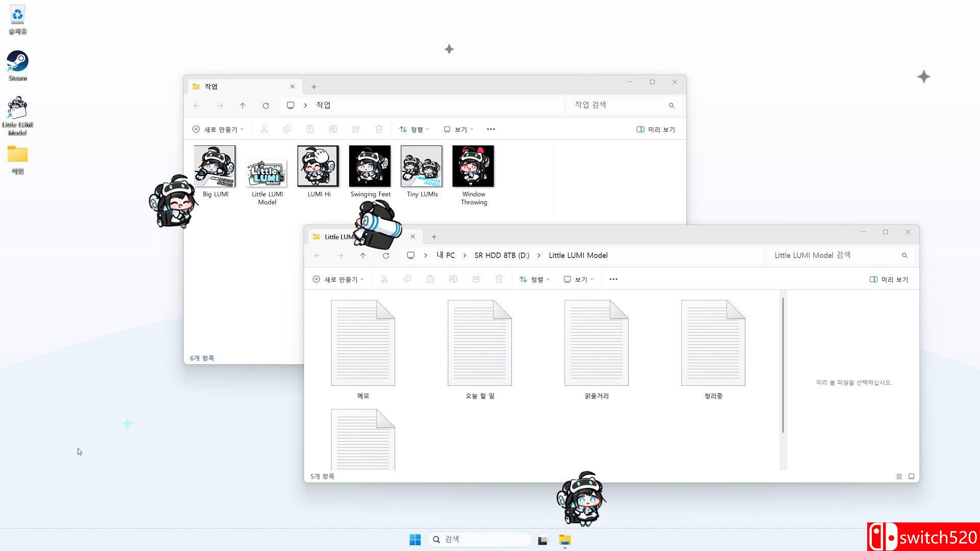The image size is (980, 551).
Task: Open 정렬 sort dropdown in Little LUMI Model window
Action: [x=534, y=280]
